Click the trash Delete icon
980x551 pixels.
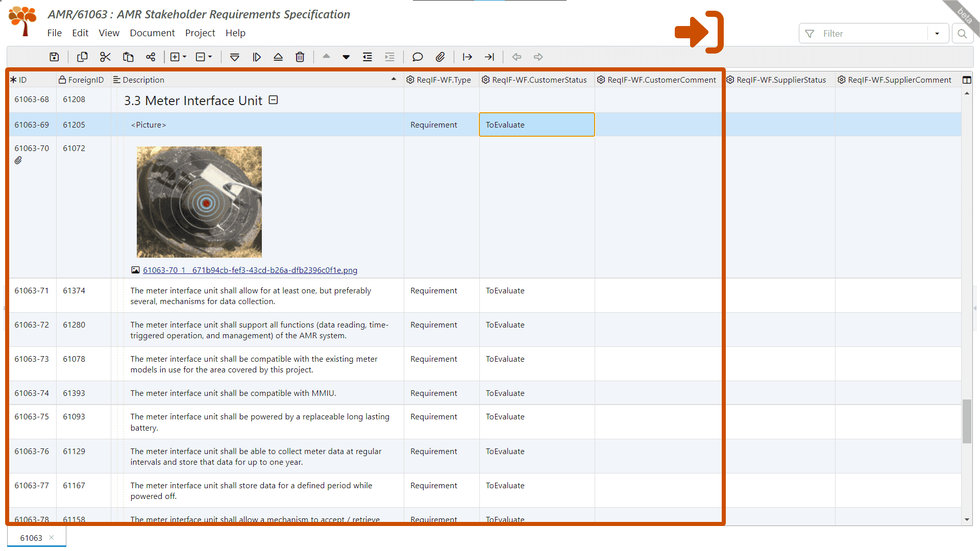(x=300, y=57)
